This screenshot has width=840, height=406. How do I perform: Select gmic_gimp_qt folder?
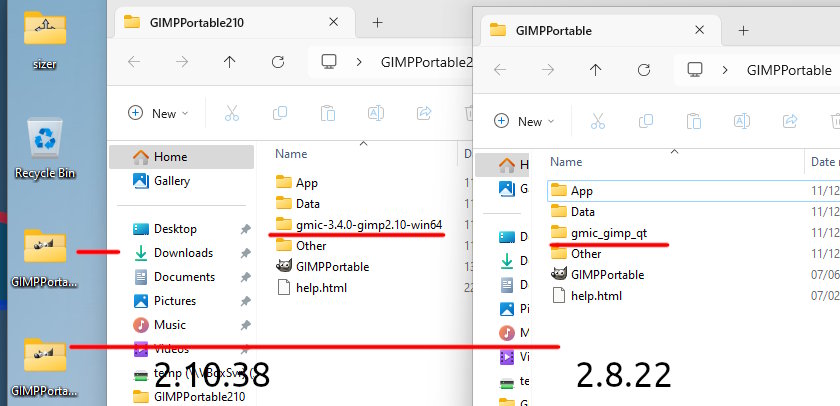(x=598, y=232)
